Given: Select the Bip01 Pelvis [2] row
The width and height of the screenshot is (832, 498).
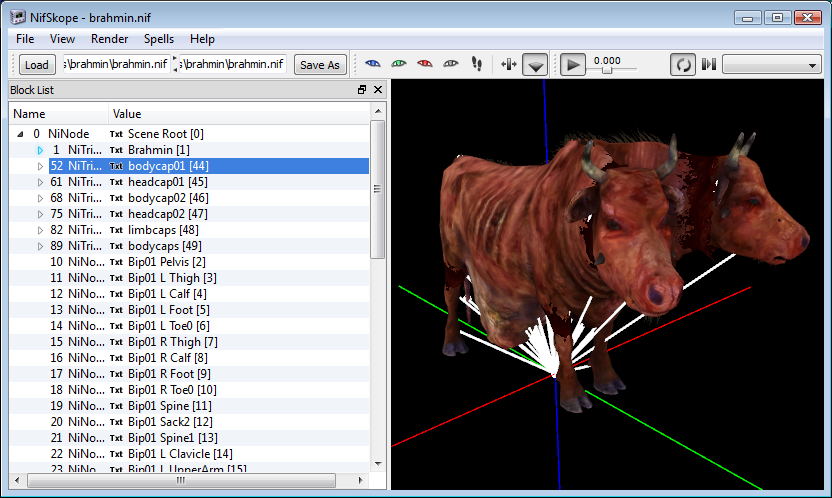Looking at the screenshot, I should [x=189, y=262].
